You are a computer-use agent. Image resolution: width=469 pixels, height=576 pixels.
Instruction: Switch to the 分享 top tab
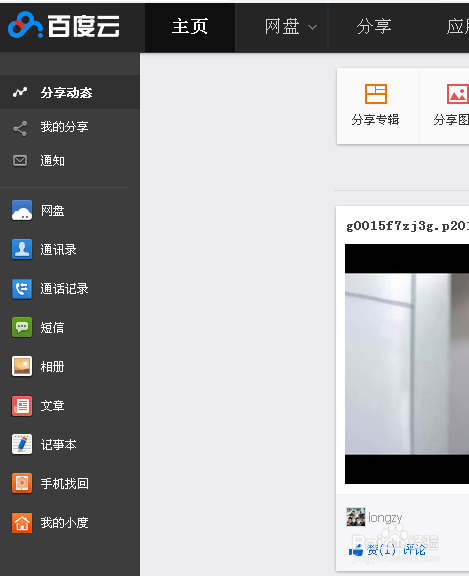click(x=374, y=27)
